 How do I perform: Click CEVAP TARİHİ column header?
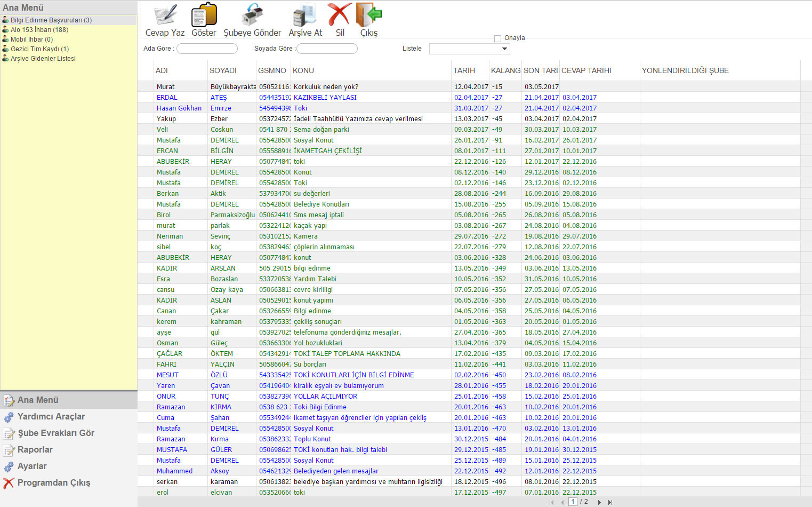[x=600, y=70]
